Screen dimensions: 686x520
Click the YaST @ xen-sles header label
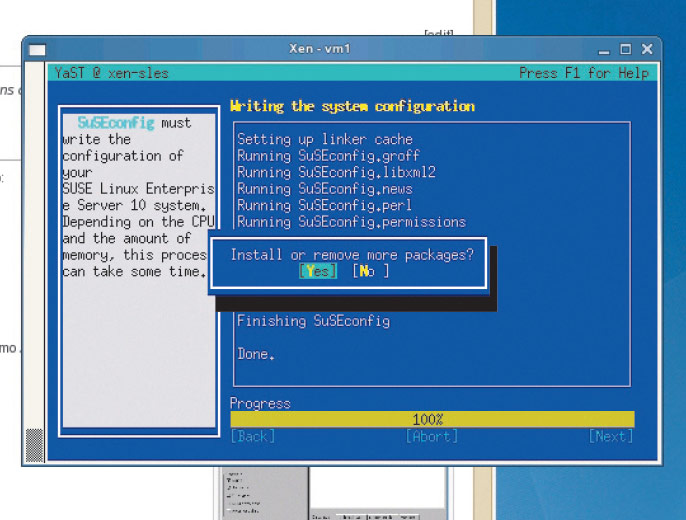pos(110,73)
